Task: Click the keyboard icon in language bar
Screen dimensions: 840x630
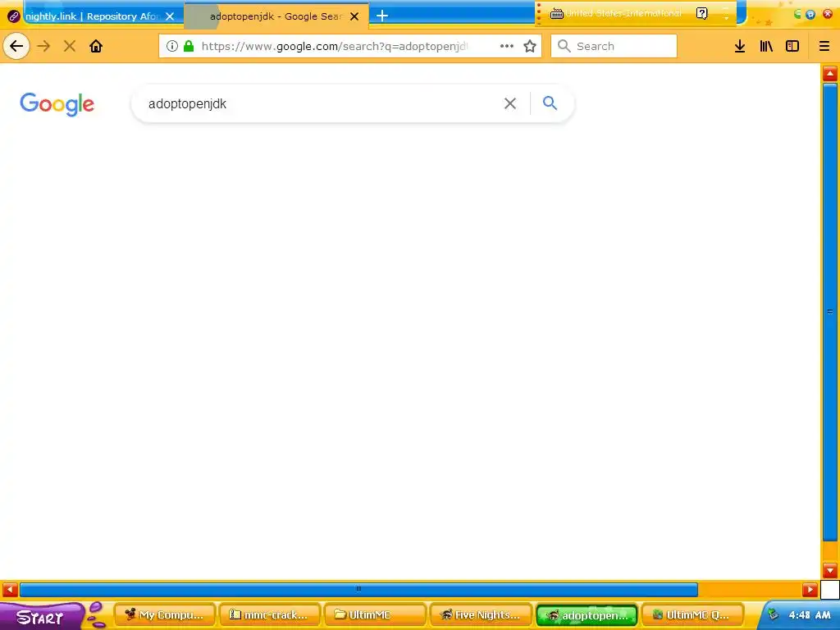Action: click(x=557, y=13)
